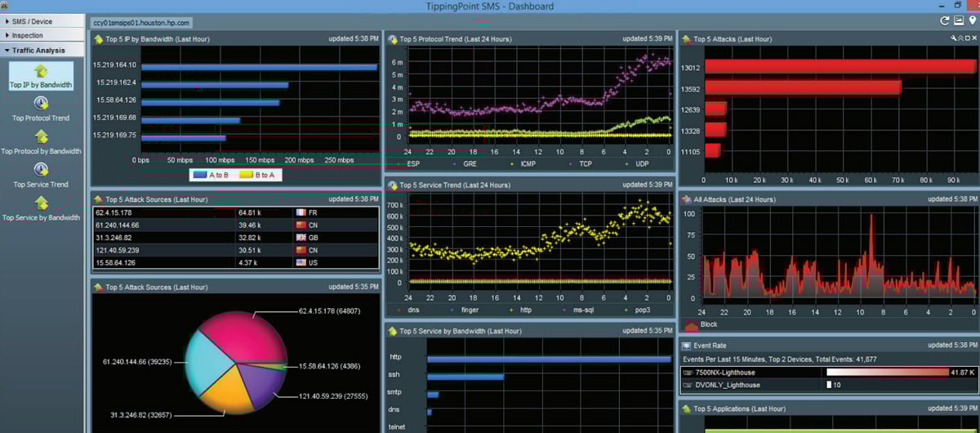The image size is (980, 433).
Task: Select Top IP by Bandwidth item
Action: 41,77
